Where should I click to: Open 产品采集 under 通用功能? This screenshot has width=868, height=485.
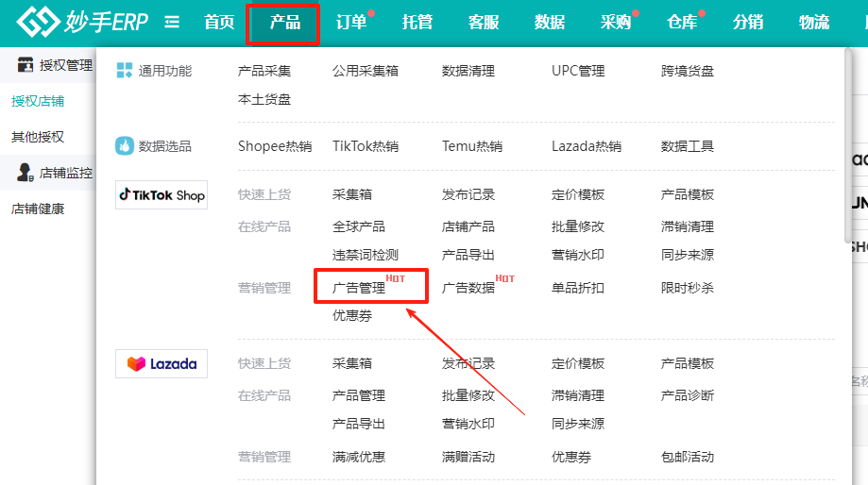tap(264, 71)
